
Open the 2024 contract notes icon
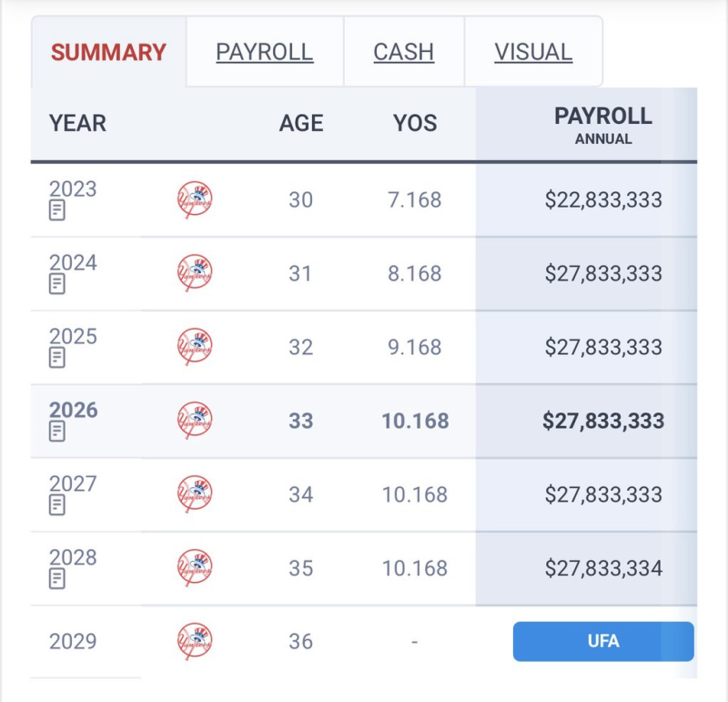(57, 284)
